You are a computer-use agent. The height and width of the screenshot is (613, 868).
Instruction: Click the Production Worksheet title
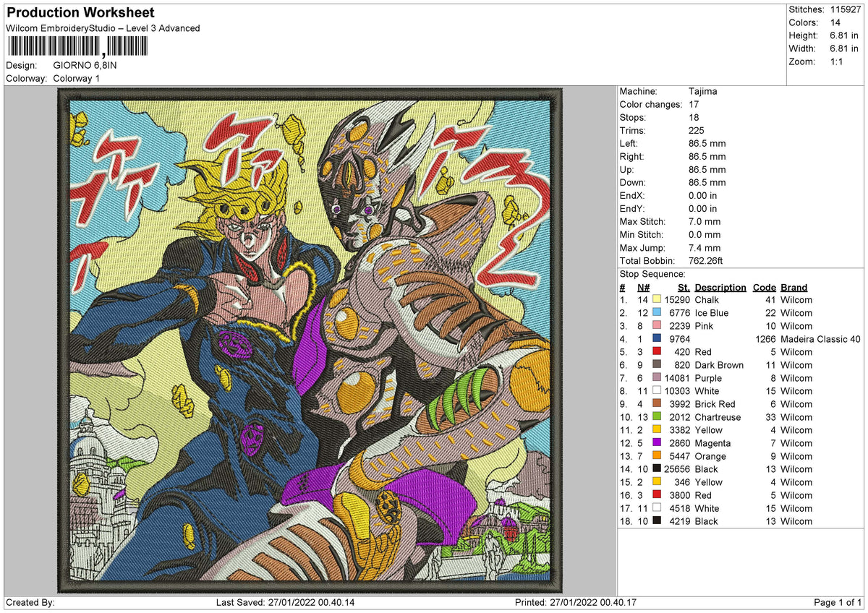click(x=80, y=13)
